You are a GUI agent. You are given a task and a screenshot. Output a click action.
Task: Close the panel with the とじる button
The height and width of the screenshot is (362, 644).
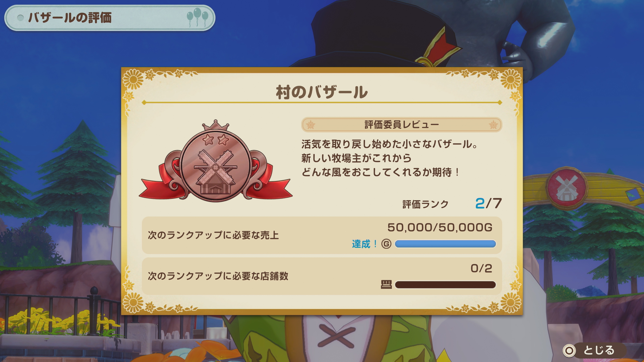(594, 350)
